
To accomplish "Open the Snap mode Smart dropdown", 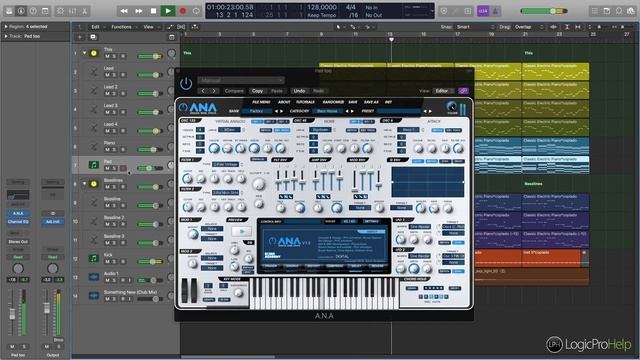I will [x=474, y=27].
